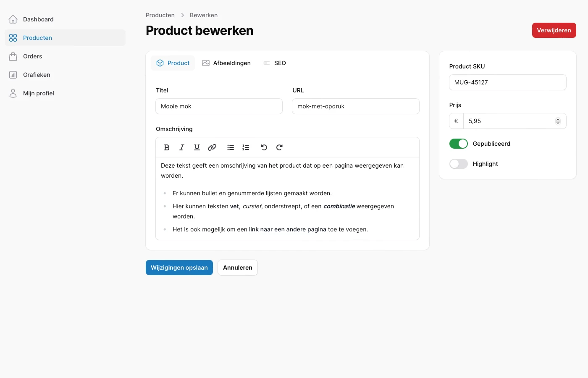
Task: Save changes with Wijzigingen opslaan
Action: [179, 268]
